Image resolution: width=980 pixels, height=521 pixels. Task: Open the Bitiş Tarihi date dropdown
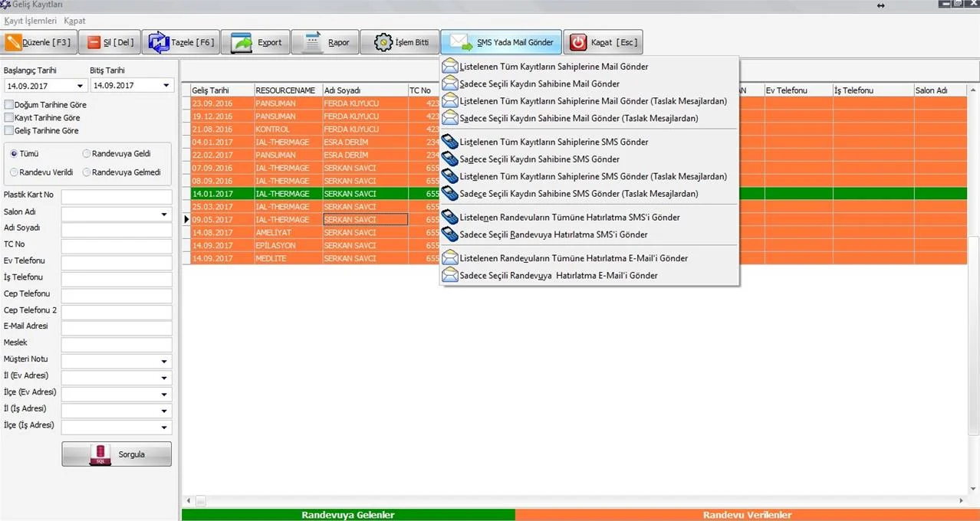pos(166,86)
